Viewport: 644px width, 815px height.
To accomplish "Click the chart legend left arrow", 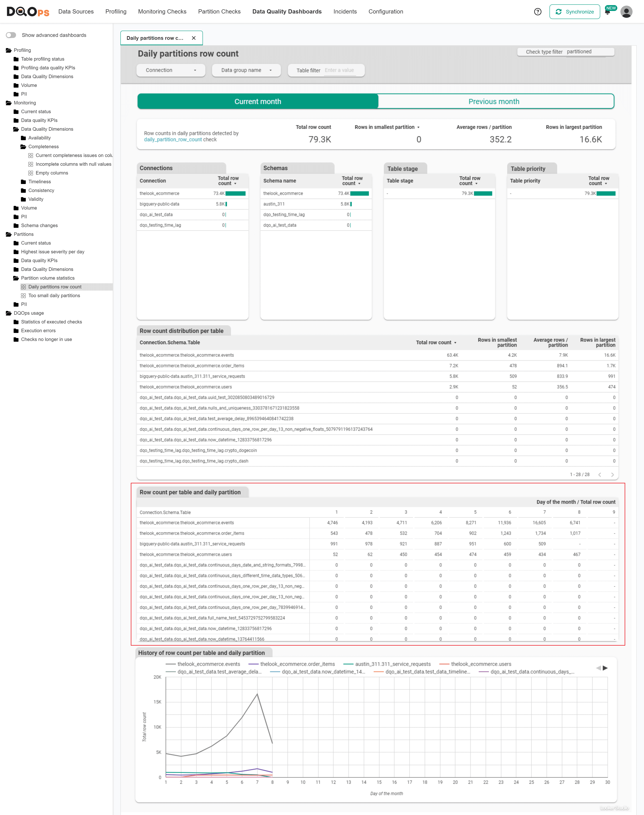I will point(598,668).
